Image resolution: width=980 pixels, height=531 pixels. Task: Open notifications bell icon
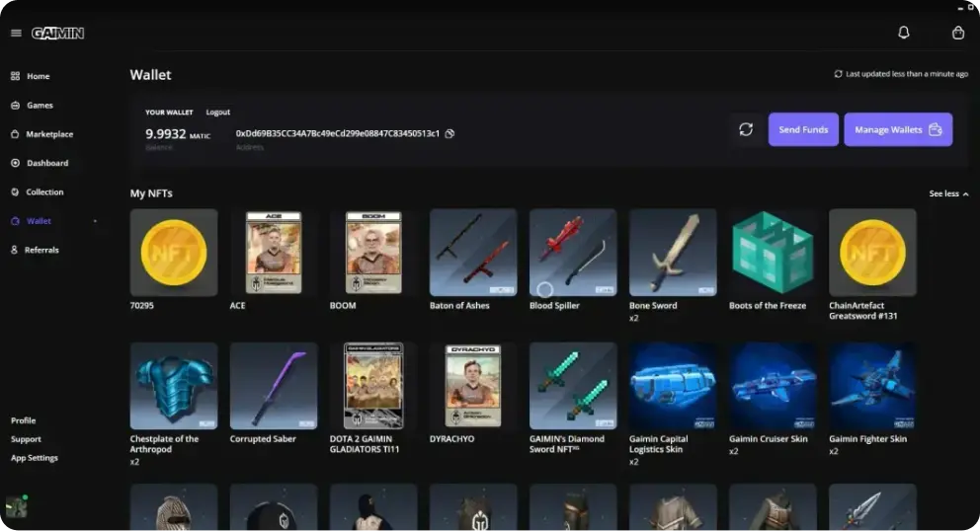tap(904, 33)
